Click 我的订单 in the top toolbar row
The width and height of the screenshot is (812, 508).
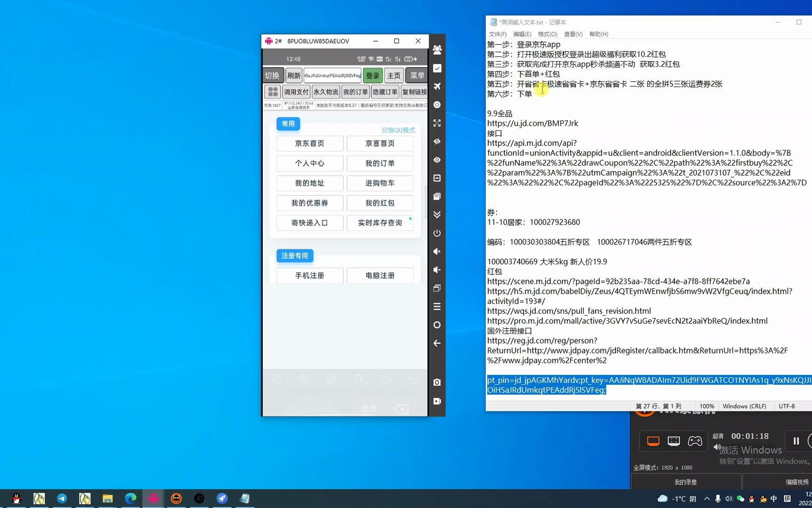click(356, 92)
